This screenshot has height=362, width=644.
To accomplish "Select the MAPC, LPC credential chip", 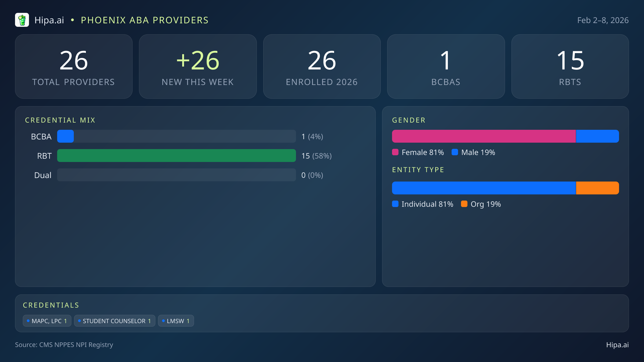I will point(47,321).
